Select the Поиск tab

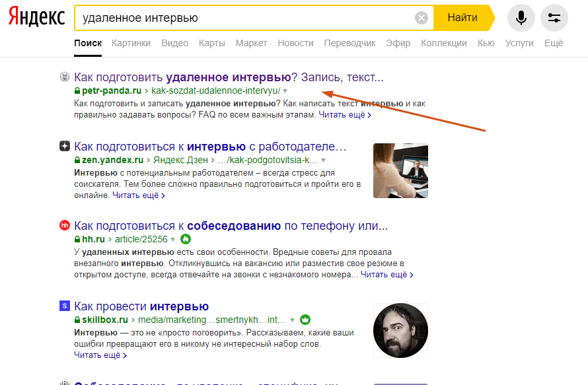point(88,43)
